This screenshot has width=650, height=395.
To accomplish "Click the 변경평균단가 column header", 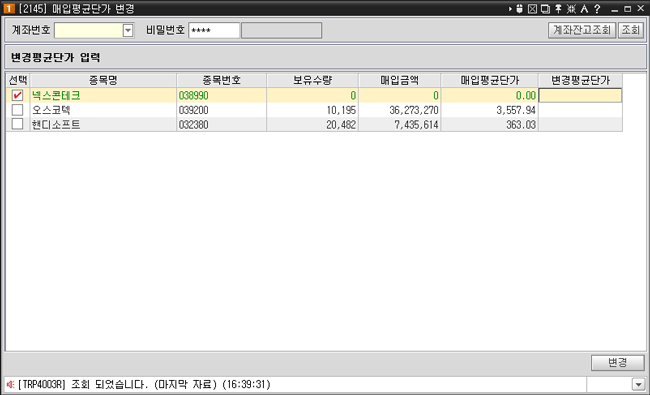I will (580, 80).
